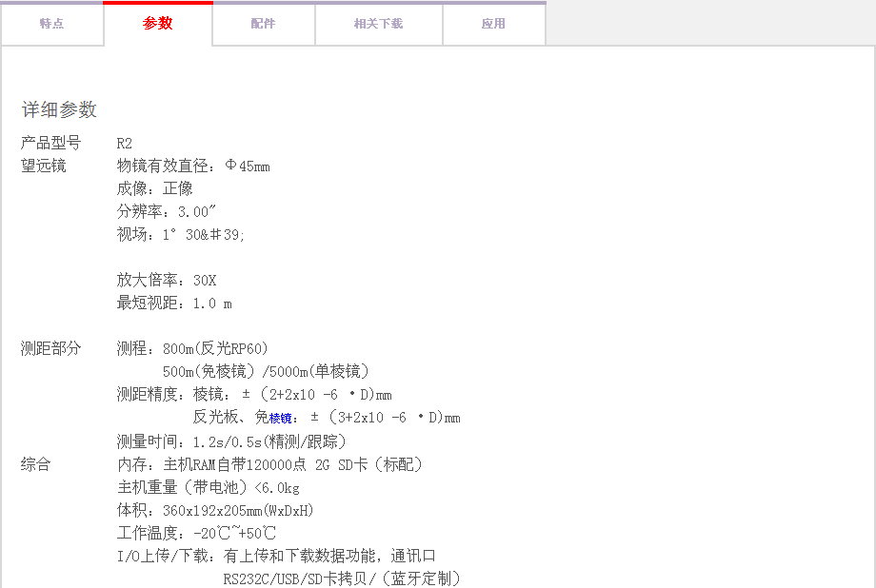Click the 综合 section label
Image resolution: width=876 pixels, height=588 pixels.
point(36,464)
